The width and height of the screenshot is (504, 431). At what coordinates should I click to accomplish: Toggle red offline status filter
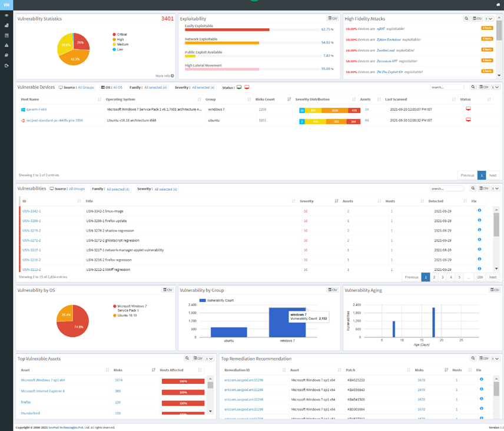247,87
